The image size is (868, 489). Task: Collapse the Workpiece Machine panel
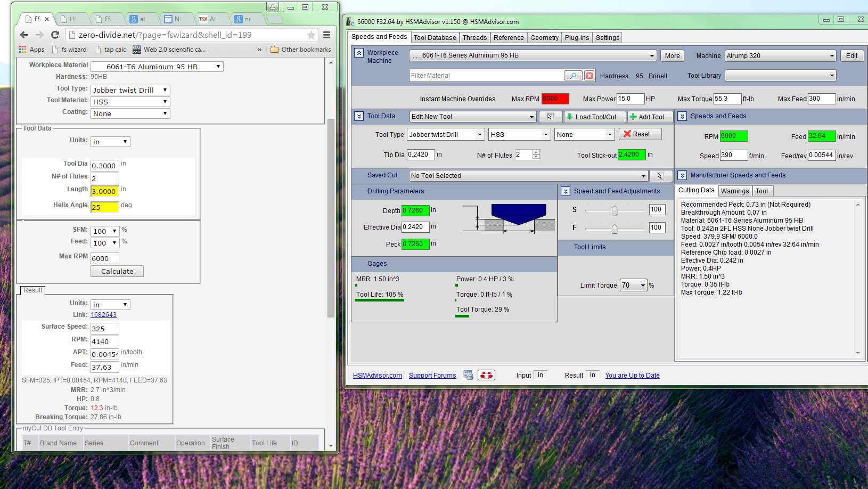[359, 53]
